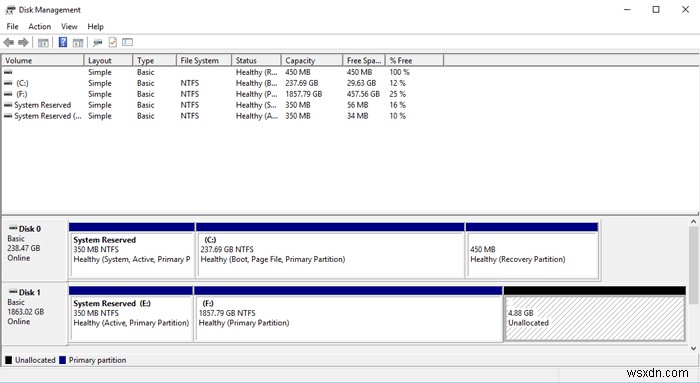Click the 25 % free cell

click(x=397, y=94)
